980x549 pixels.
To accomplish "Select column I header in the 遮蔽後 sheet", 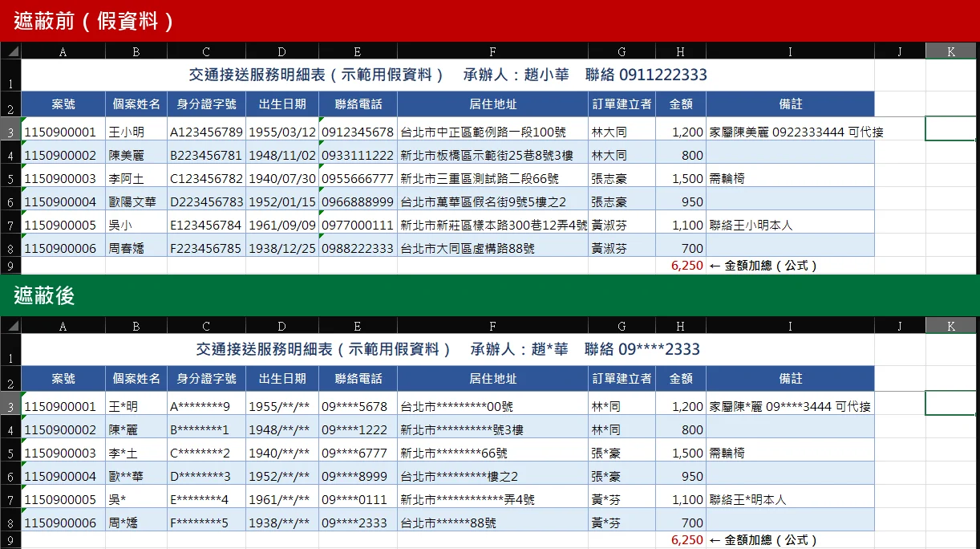I will (x=790, y=325).
